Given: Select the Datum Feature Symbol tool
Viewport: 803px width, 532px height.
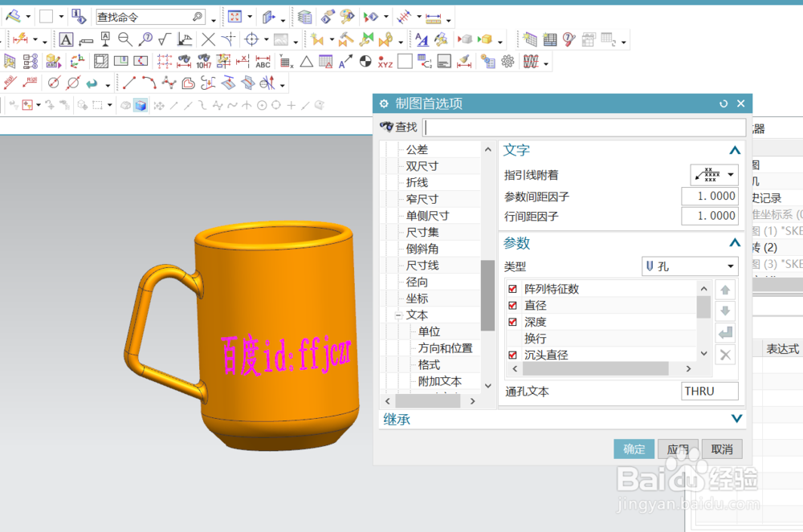Looking at the screenshot, I should (105, 39).
